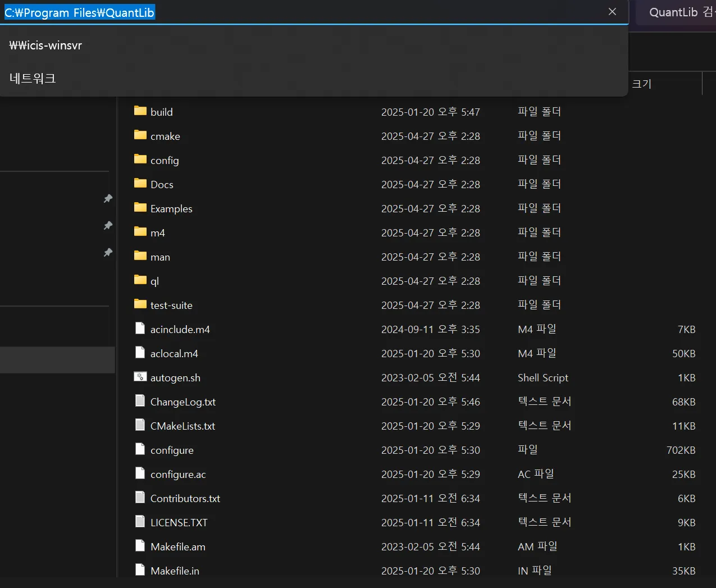This screenshot has height=588, width=716.
Task: Click the aclocal.m4 file icon
Action: point(140,353)
